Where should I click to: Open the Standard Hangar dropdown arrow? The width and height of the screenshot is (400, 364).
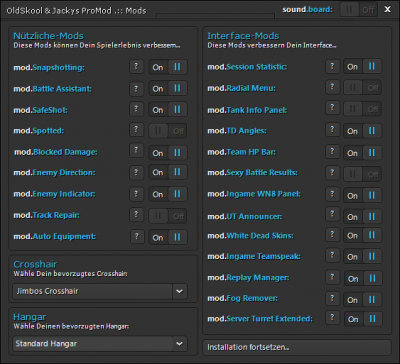pos(180,344)
